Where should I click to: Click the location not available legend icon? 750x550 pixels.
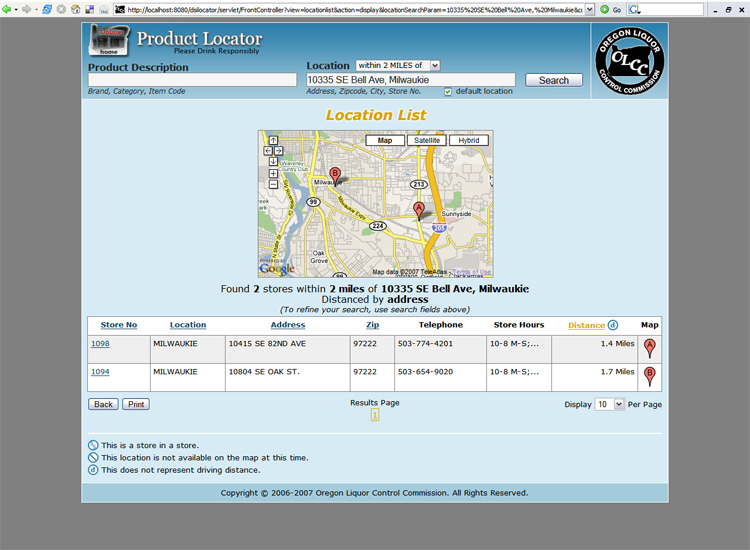(93, 458)
